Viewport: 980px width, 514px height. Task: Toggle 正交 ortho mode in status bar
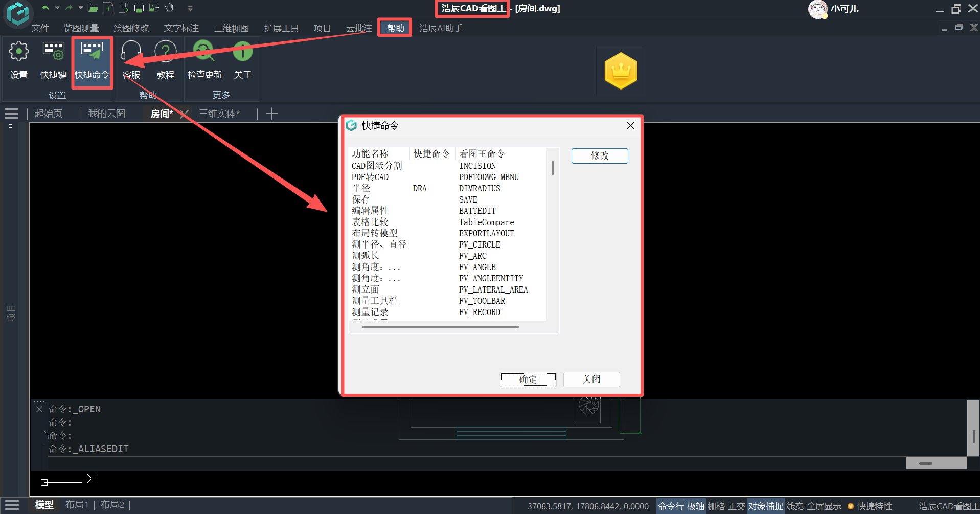(x=737, y=506)
